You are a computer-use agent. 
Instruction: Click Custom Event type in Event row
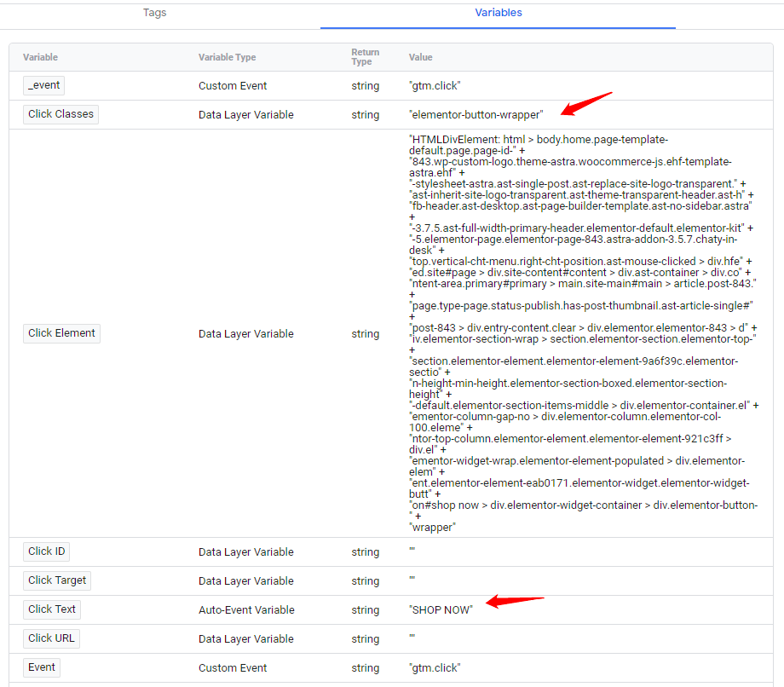[233, 668]
